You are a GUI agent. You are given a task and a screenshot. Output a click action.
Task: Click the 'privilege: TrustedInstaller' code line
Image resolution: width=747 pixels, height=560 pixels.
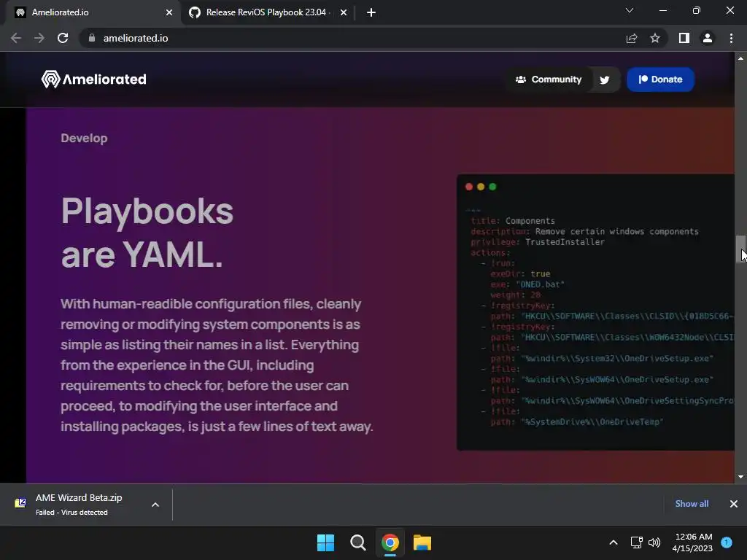(x=538, y=242)
